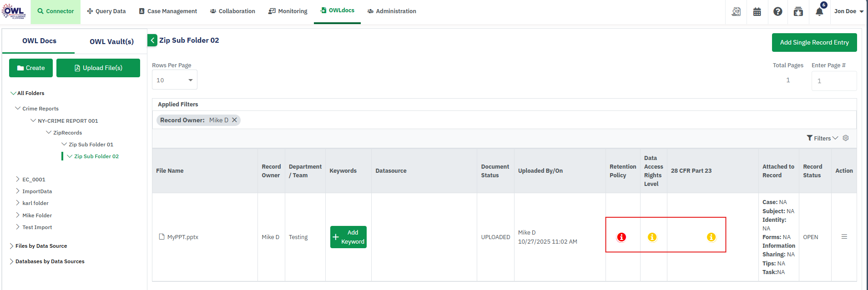
Task: Collapse the Crime Reports folder
Action: pos(18,108)
